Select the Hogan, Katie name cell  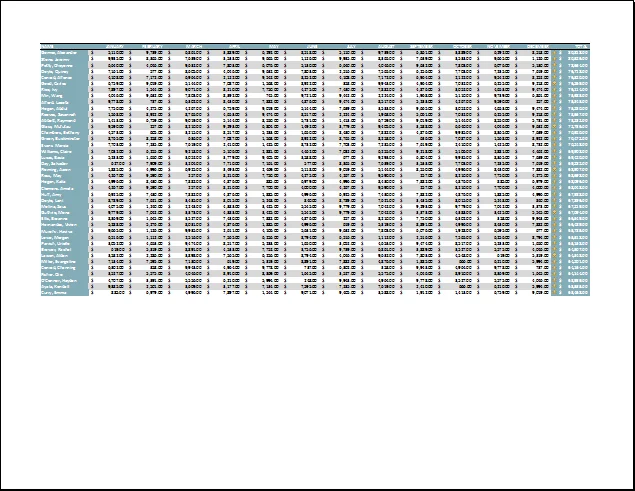64,182
